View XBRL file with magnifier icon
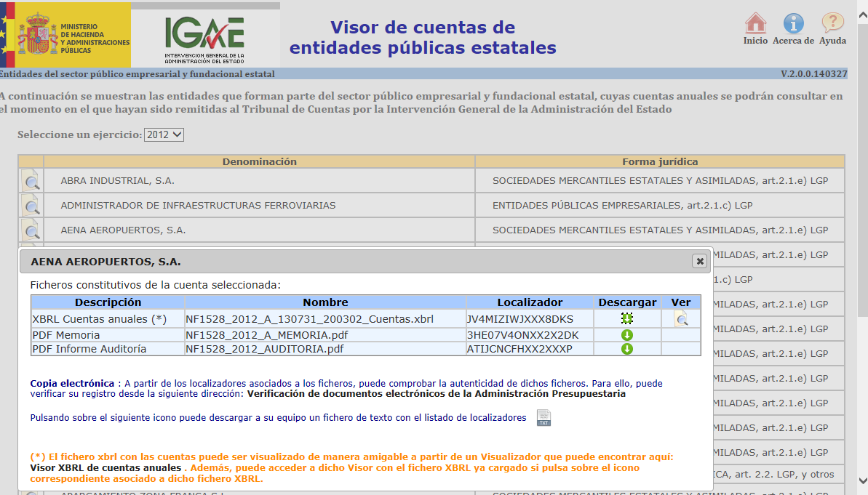This screenshot has width=868, height=495. 680,318
